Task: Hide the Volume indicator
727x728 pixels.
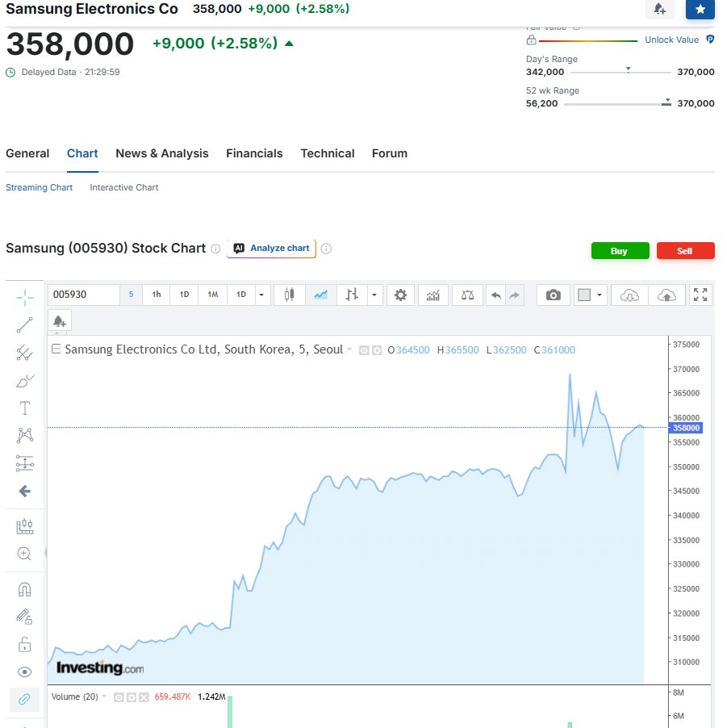Action: [119, 697]
